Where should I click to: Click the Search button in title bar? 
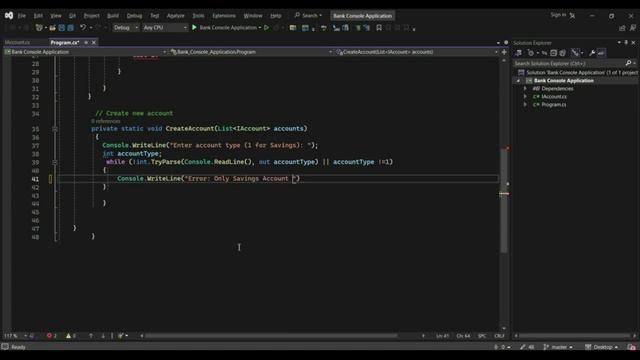(x=308, y=16)
